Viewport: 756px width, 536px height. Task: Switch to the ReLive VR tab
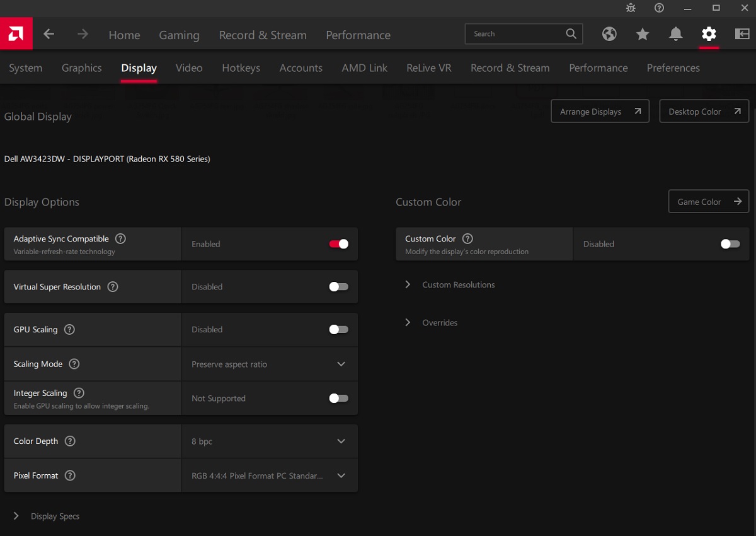click(x=428, y=68)
